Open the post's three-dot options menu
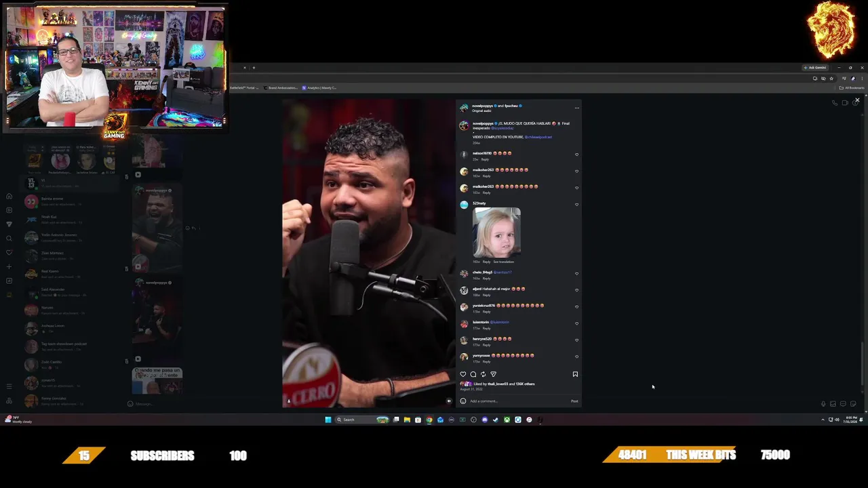The height and width of the screenshot is (488, 868). click(576, 108)
